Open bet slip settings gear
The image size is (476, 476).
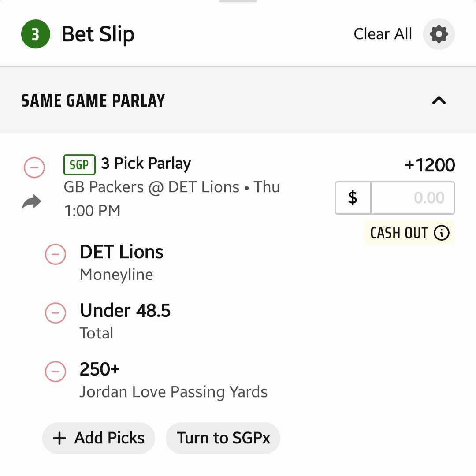[439, 34]
